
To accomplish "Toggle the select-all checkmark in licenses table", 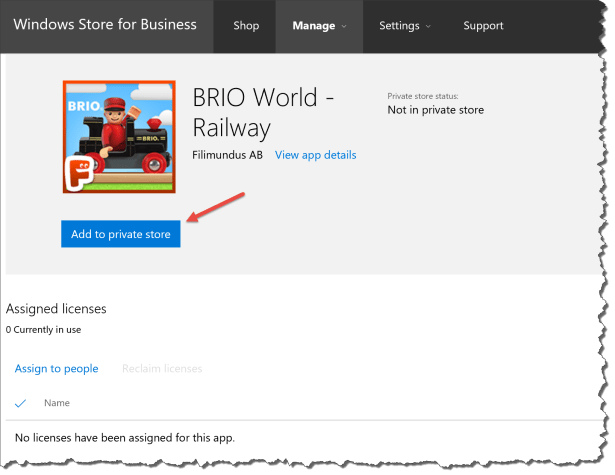I will [x=21, y=403].
